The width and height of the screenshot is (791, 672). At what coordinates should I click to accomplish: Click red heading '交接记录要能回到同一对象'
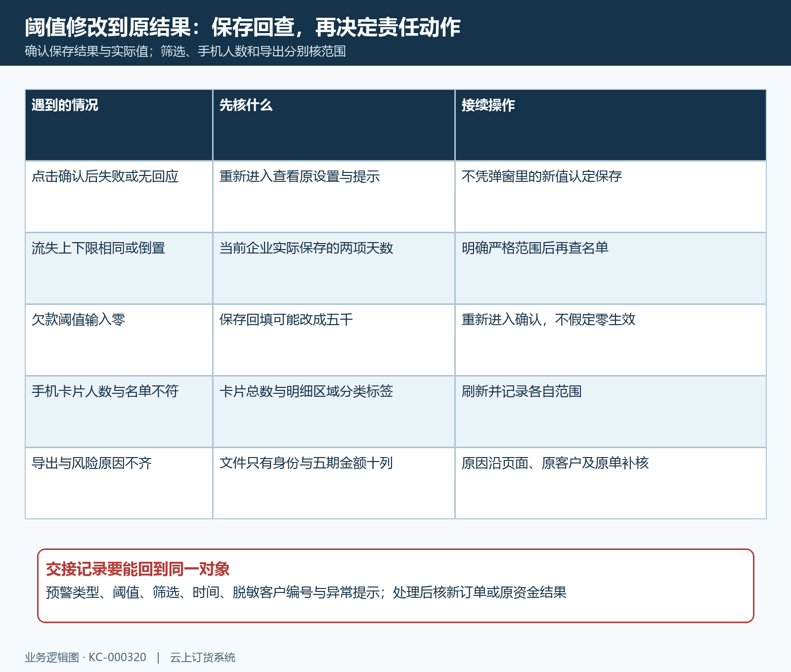137,569
